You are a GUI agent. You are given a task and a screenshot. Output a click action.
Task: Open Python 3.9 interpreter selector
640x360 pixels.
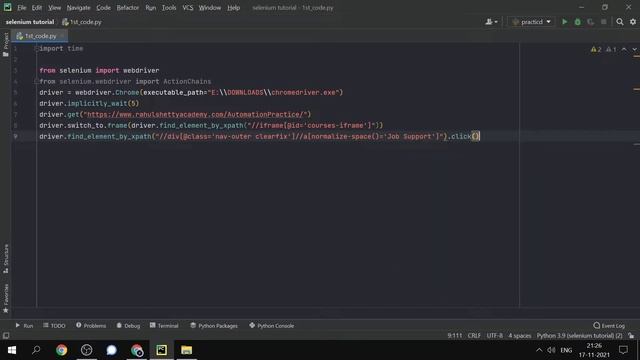point(579,336)
